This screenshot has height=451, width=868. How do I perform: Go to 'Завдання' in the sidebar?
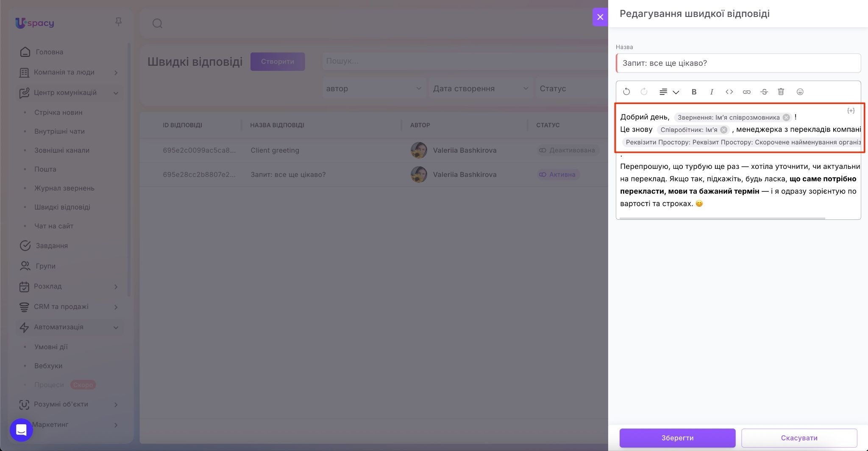(x=52, y=246)
